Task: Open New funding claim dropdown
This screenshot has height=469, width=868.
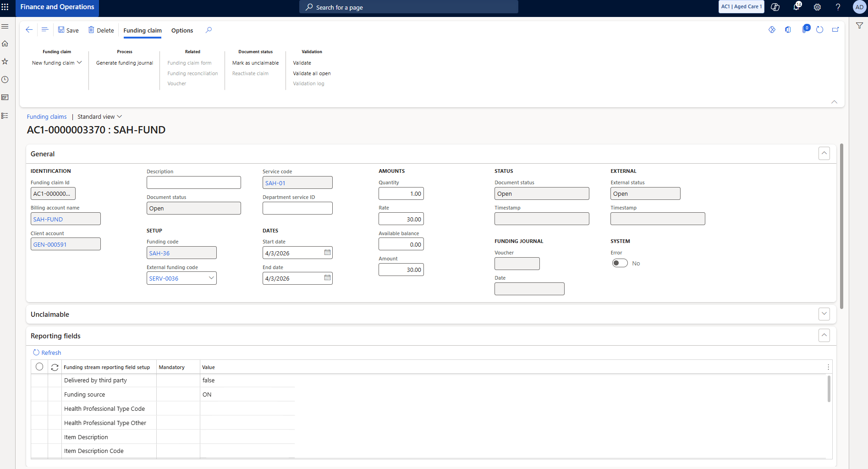Action: coord(57,63)
